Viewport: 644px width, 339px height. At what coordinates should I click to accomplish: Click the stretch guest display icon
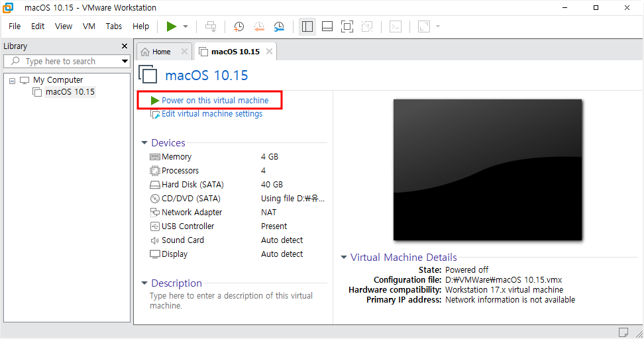point(424,26)
